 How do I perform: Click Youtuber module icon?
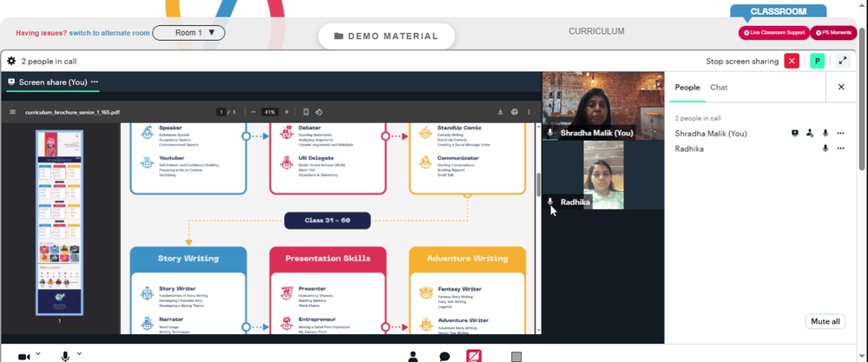click(x=147, y=162)
